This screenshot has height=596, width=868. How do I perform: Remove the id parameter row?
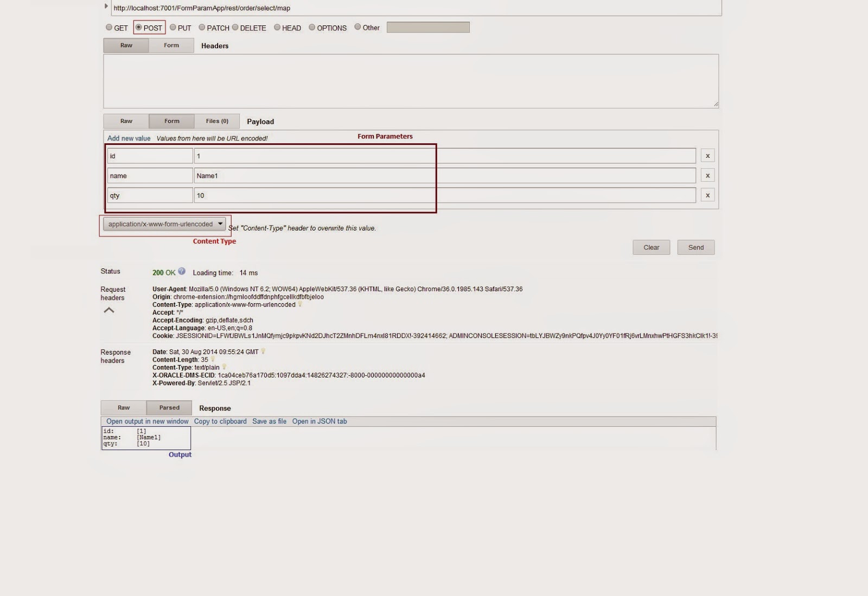pos(707,156)
